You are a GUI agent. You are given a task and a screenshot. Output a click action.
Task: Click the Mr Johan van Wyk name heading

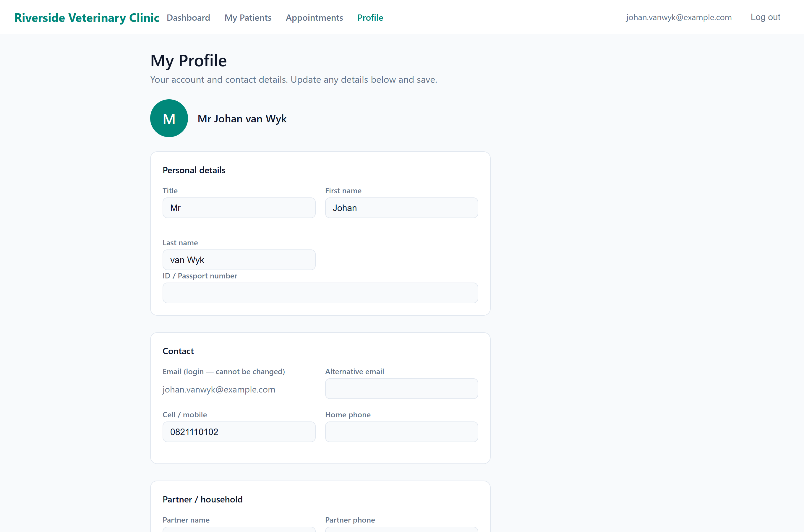click(242, 119)
